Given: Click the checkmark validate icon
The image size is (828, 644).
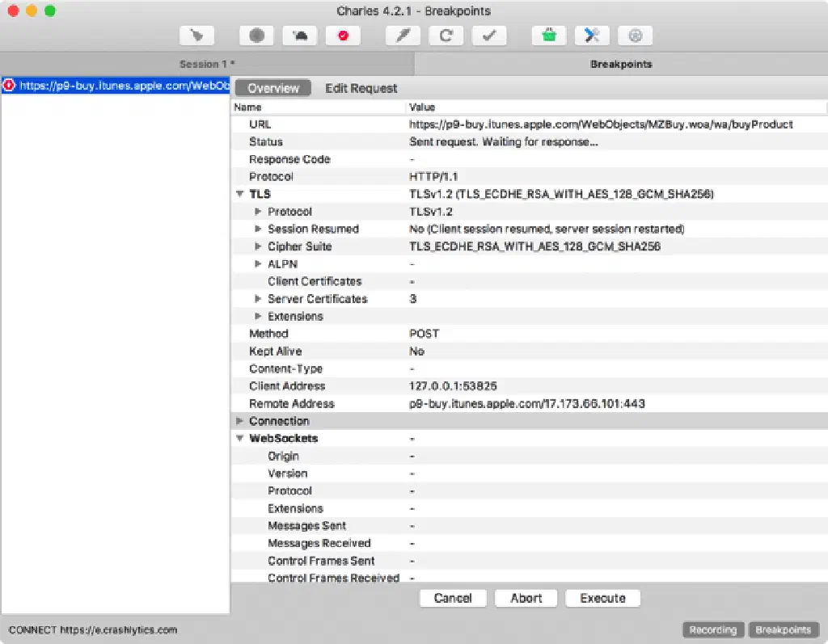Looking at the screenshot, I should pyautogui.click(x=488, y=36).
